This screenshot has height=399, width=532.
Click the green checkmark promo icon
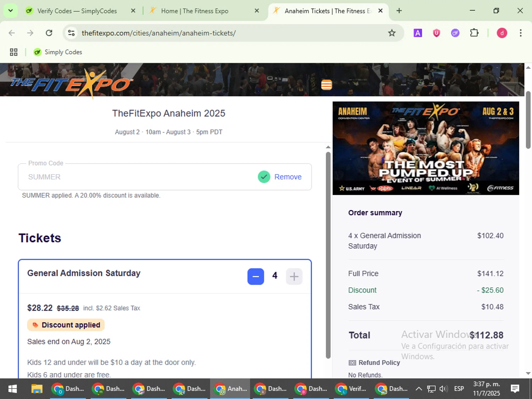tap(264, 177)
